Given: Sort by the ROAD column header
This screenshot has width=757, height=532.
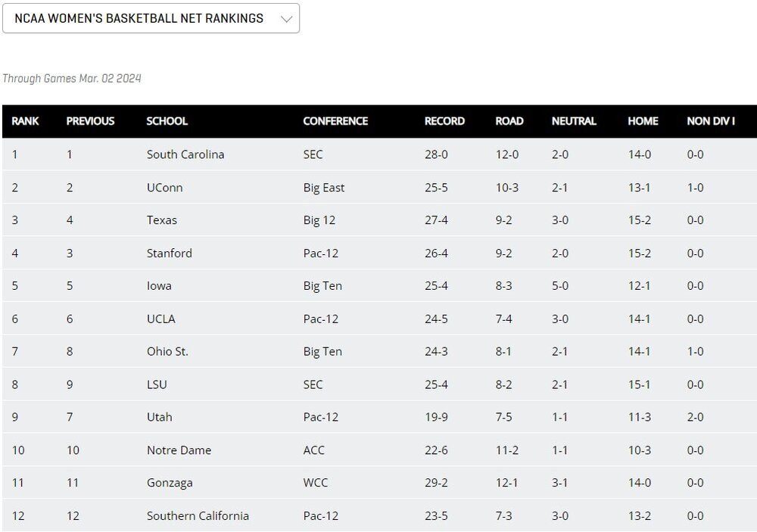Looking at the screenshot, I should (509, 121).
